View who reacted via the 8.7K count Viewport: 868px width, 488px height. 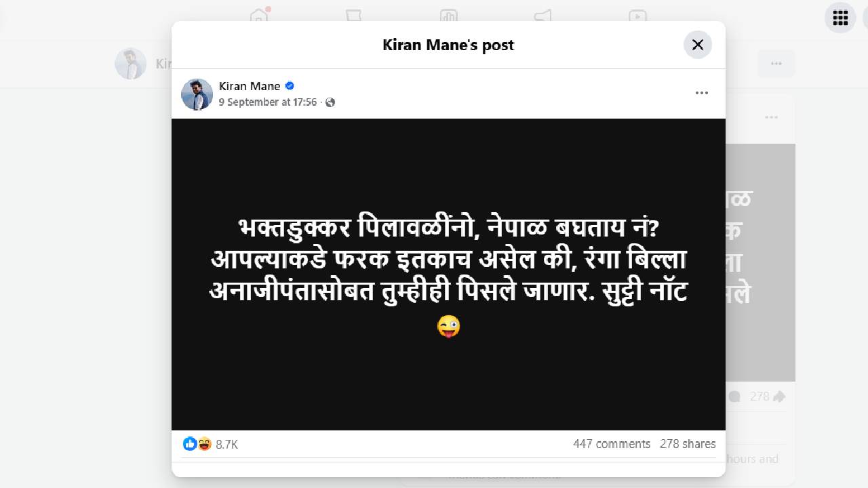226,445
